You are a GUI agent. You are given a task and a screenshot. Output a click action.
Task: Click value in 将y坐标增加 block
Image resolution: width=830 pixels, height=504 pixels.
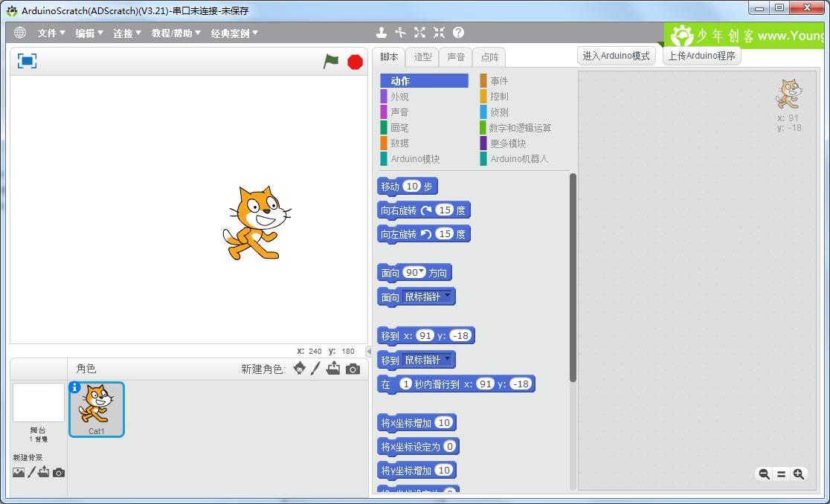coord(443,470)
